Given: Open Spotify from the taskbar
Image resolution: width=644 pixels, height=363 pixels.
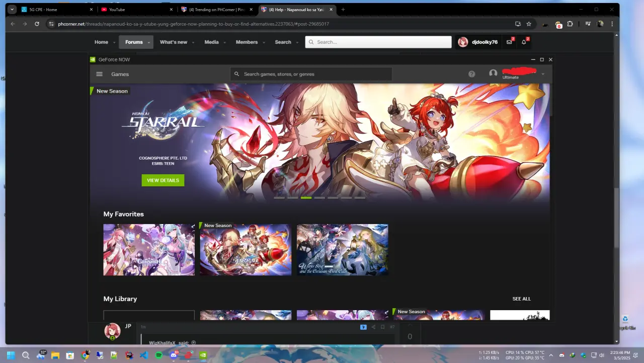Looking at the screenshot, I should point(159,355).
